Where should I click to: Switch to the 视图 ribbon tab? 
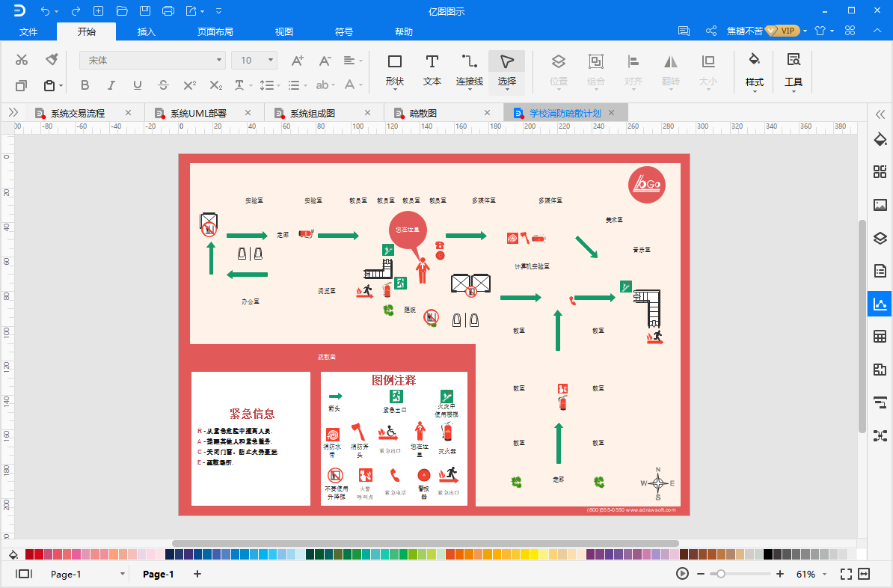point(284,31)
